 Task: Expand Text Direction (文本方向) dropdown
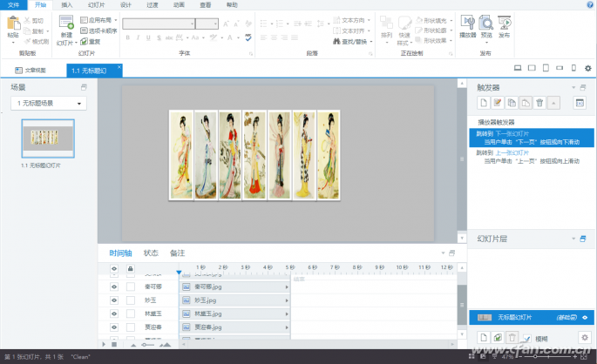pyautogui.click(x=369, y=20)
